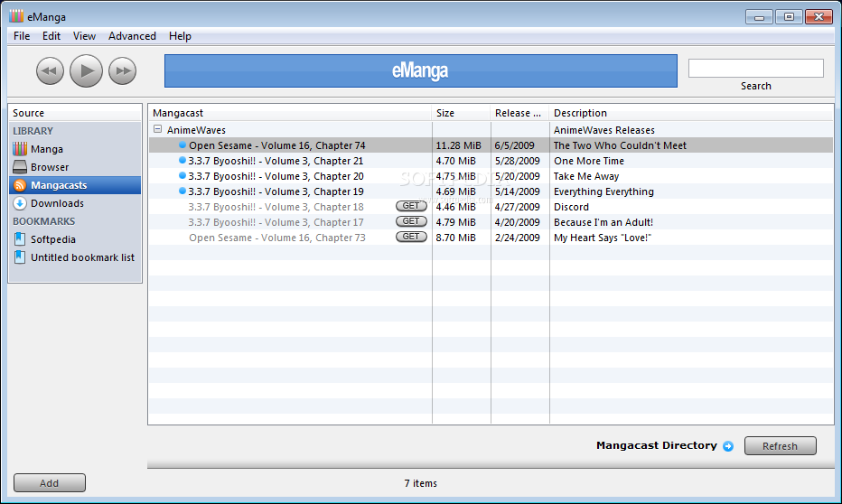
Task: Click the Untitled bookmark list icon
Action: (x=20, y=257)
